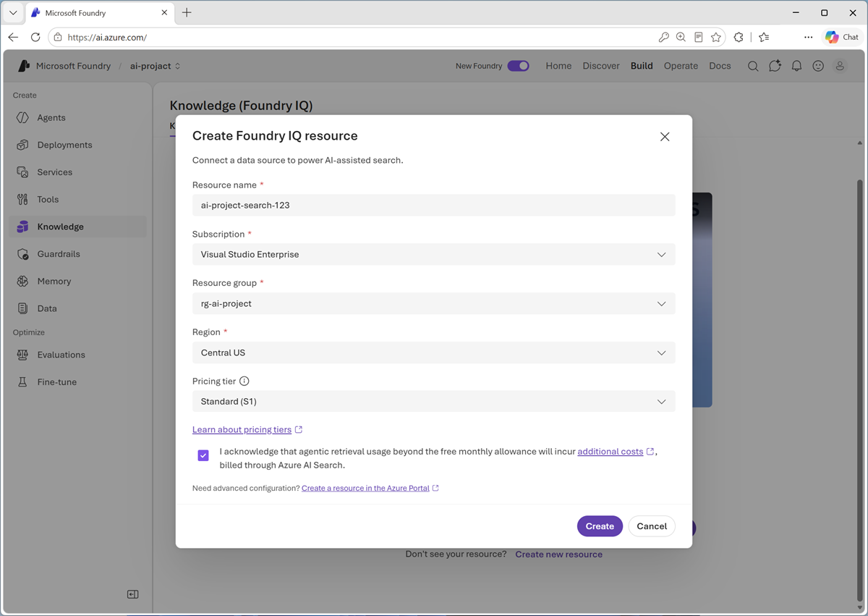Click browser back arrow
The image size is (868, 616).
13,37
